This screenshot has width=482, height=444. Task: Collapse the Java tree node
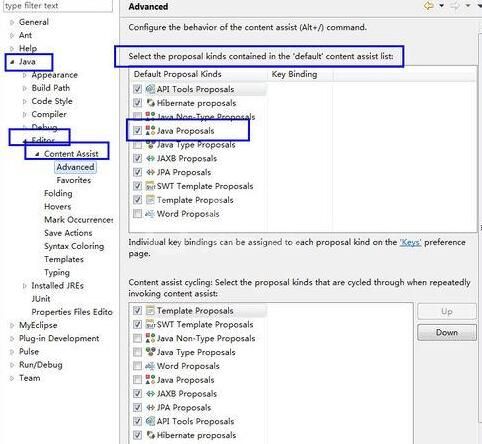[12, 62]
